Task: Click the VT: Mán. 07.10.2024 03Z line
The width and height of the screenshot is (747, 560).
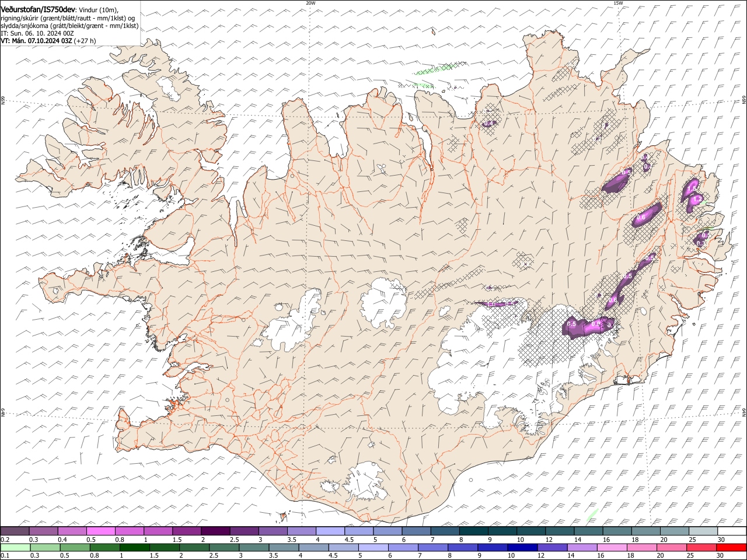Action: (48, 41)
